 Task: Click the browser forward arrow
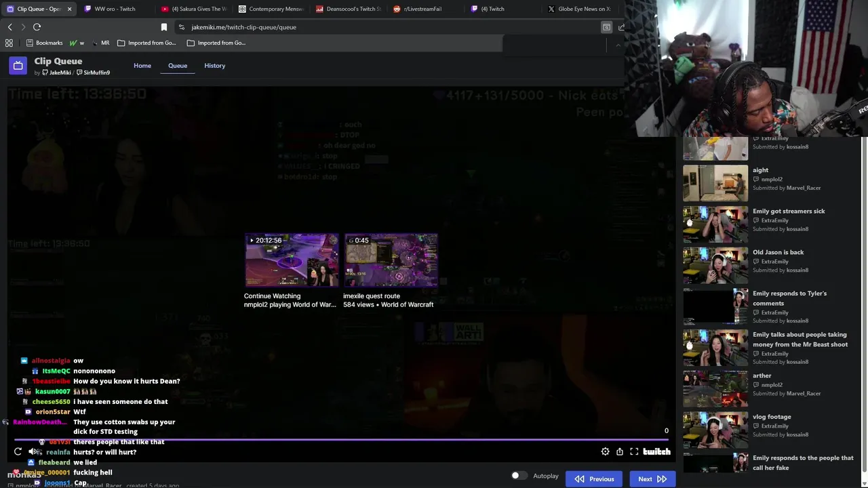click(x=23, y=27)
